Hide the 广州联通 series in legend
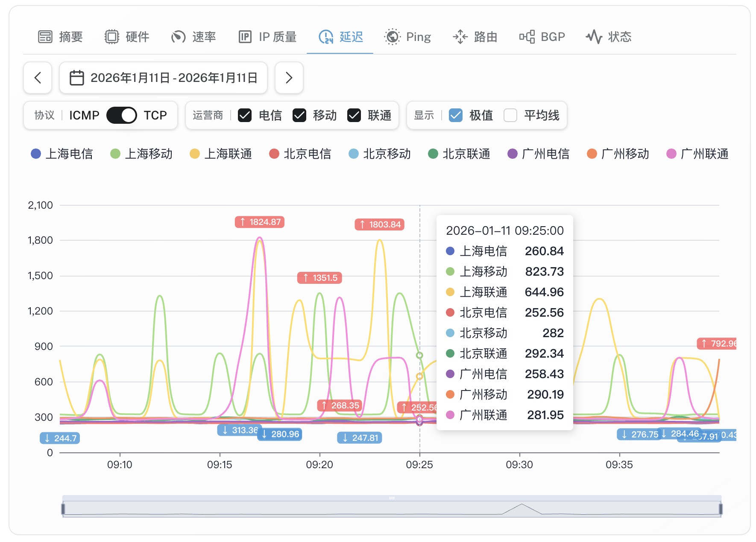Screen dimensions: 756x542 click(697, 154)
